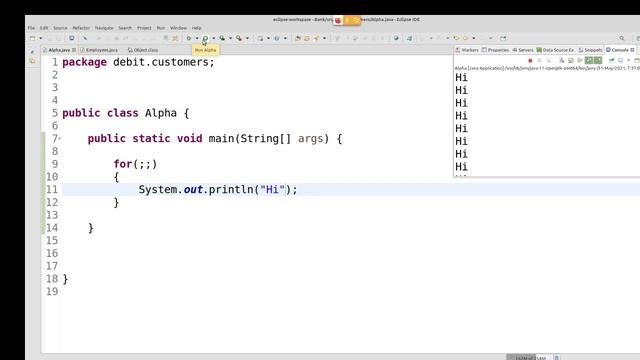Open the Coverage button dropdown arrow
This screenshot has height=360, width=640.
[x=230, y=38]
